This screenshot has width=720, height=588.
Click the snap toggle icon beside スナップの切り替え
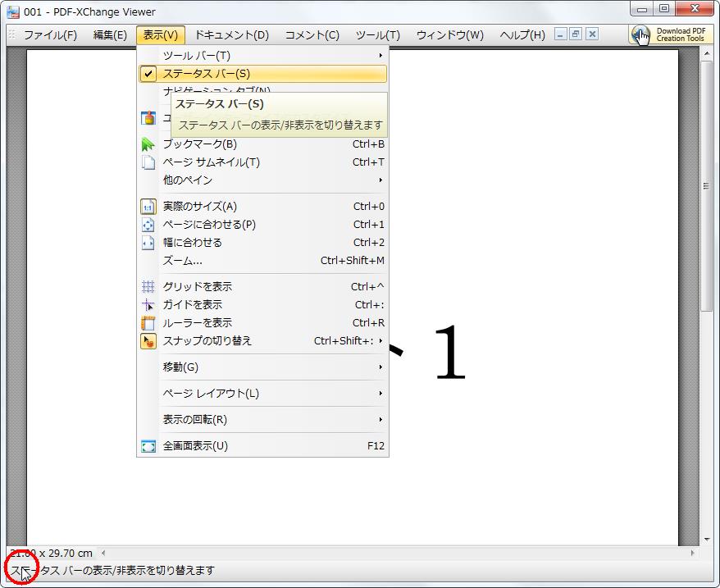coord(148,341)
